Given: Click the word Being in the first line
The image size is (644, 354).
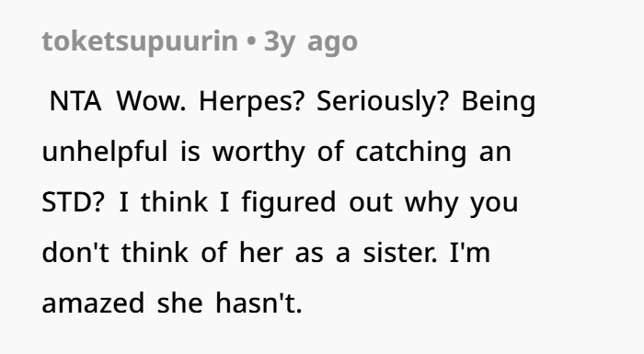Looking at the screenshot, I should (x=499, y=101).
